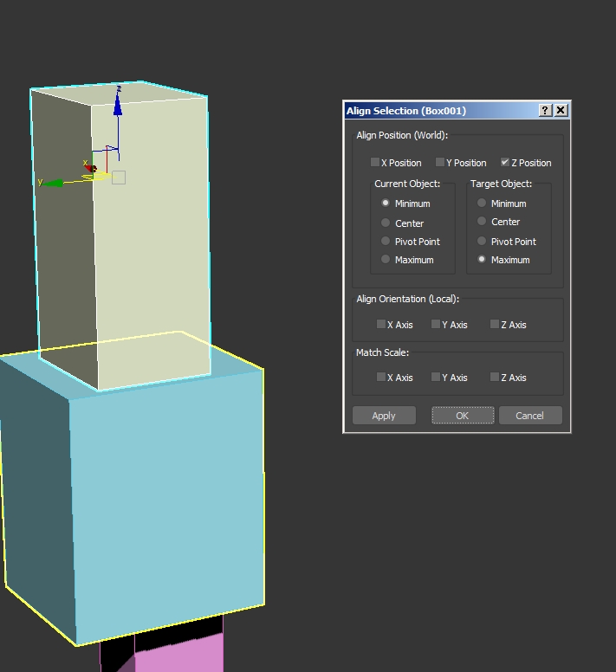Enable Match Scale Y Axis checkbox

click(436, 378)
